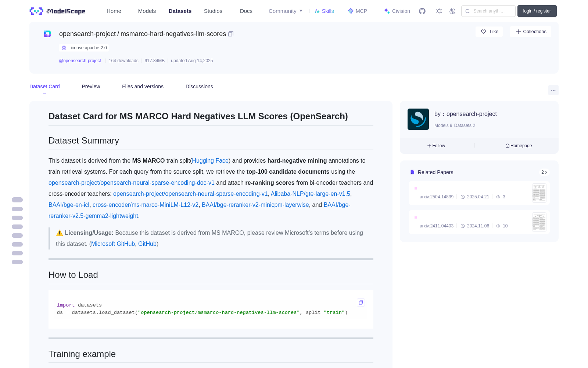The width and height of the screenshot is (588, 368).
Task: Open the Docs page
Action: [246, 11]
